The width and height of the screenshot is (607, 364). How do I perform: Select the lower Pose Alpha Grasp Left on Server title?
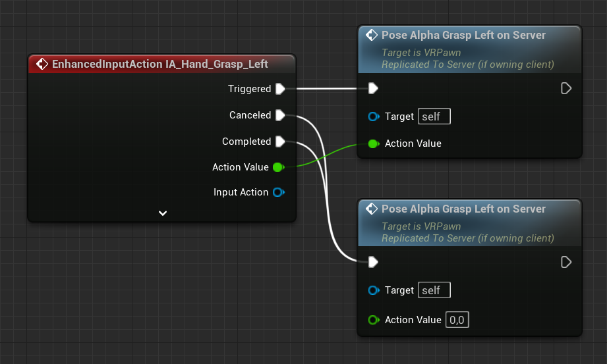463,209
